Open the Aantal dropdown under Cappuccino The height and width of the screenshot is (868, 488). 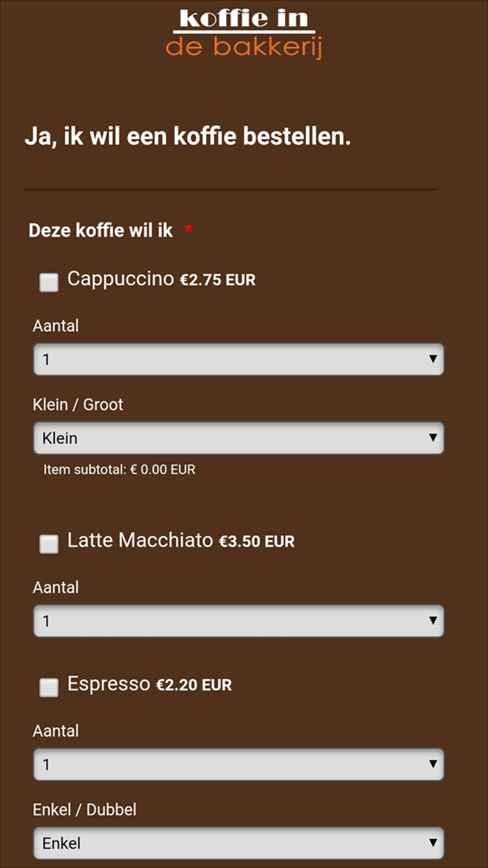pos(238,359)
